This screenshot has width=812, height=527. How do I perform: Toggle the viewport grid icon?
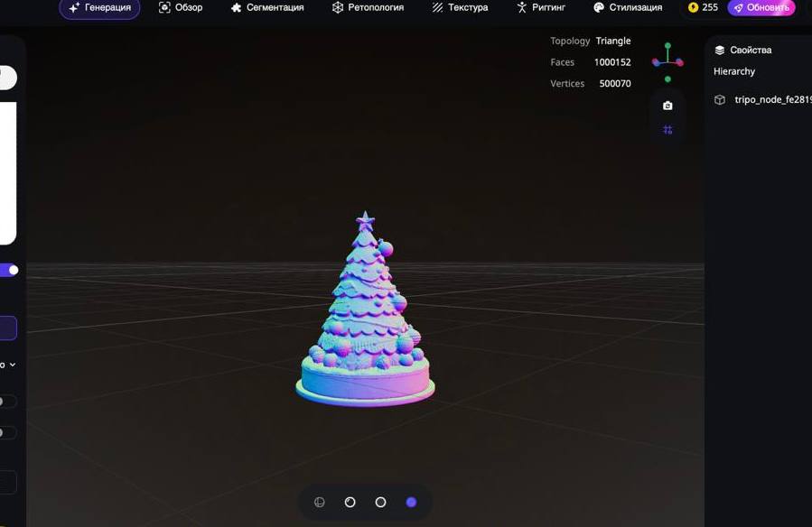click(667, 130)
